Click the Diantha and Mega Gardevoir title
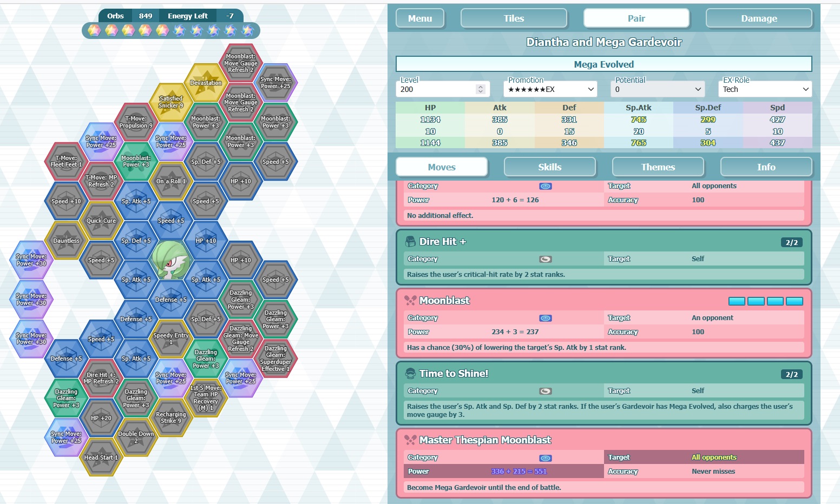840x504 pixels. (604, 42)
